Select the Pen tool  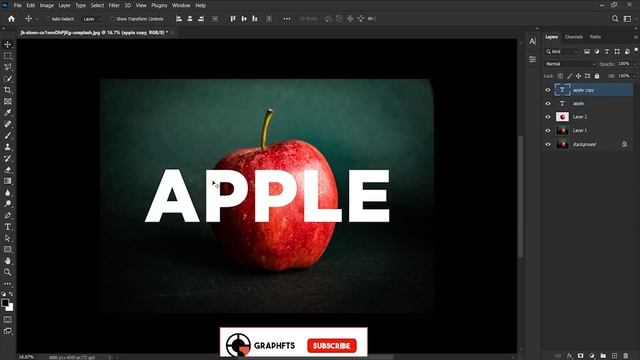pyautogui.click(x=7, y=215)
